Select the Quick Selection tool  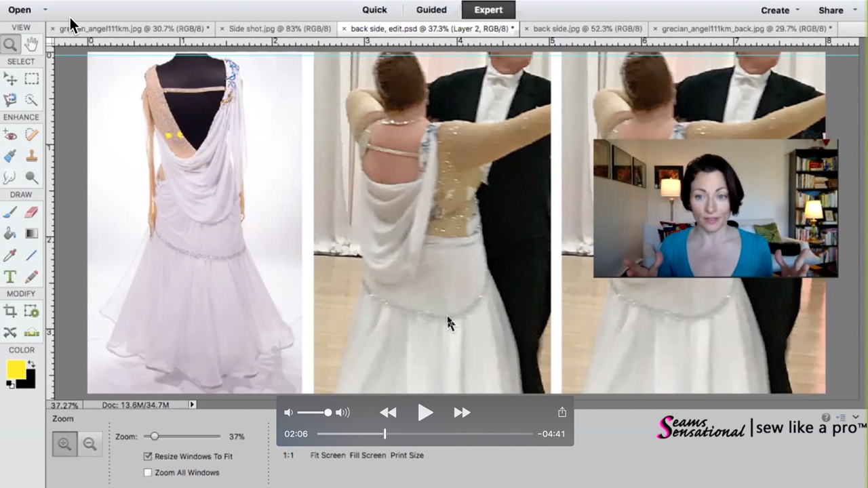tap(33, 100)
